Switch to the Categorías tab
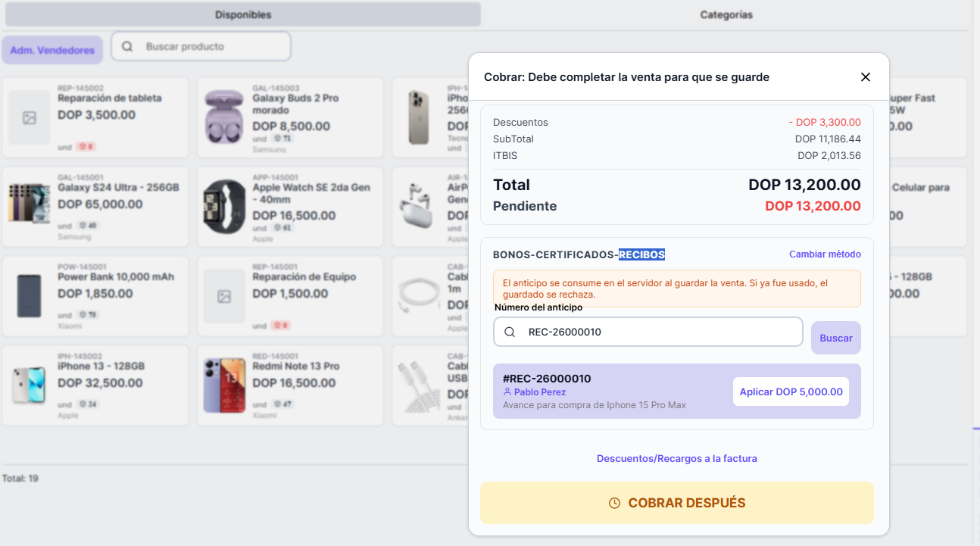The image size is (980, 546). pyautogui.click(x=726, y=14)
